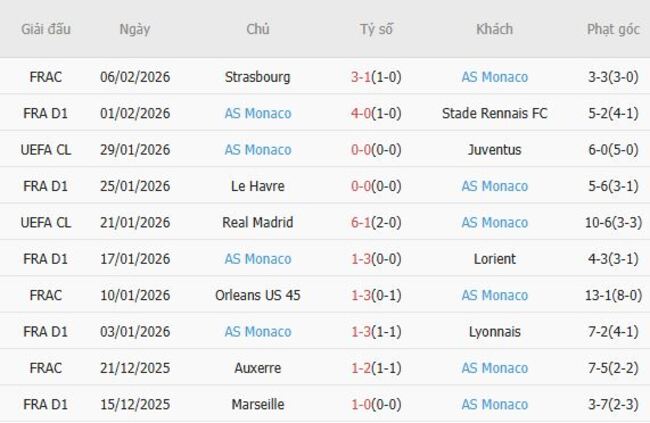Click Orleans US 45 team name
The width and height of the screenshot is (650, 423).
click(258, 295)
